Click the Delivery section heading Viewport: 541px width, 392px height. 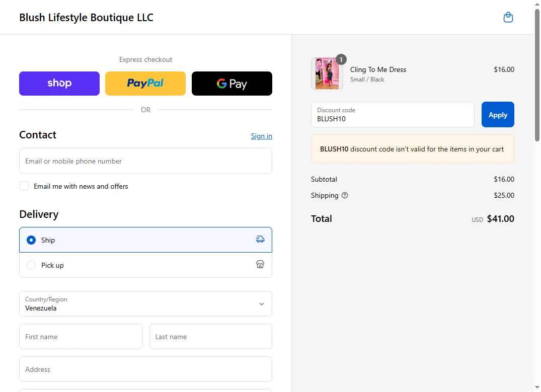[39, 214]
